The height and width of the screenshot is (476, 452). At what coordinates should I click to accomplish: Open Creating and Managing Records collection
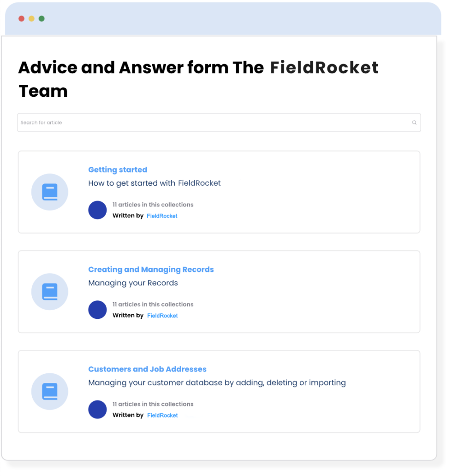(151, 269)
